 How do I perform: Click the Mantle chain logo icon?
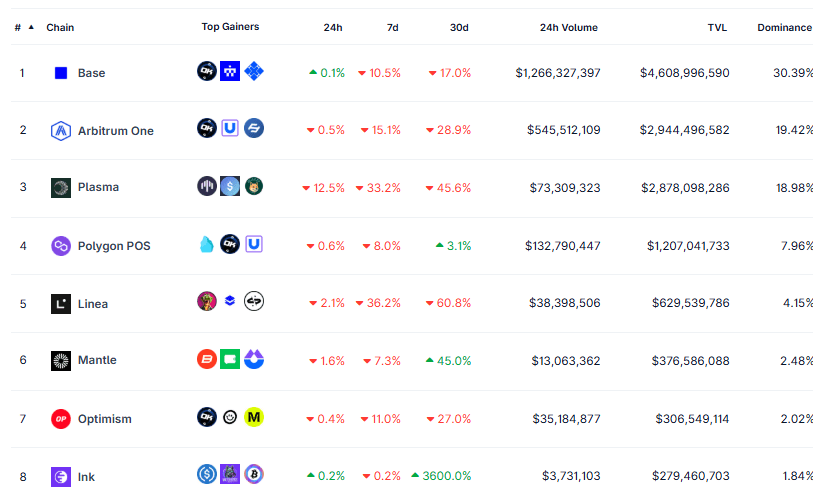[x=61, y=361]
